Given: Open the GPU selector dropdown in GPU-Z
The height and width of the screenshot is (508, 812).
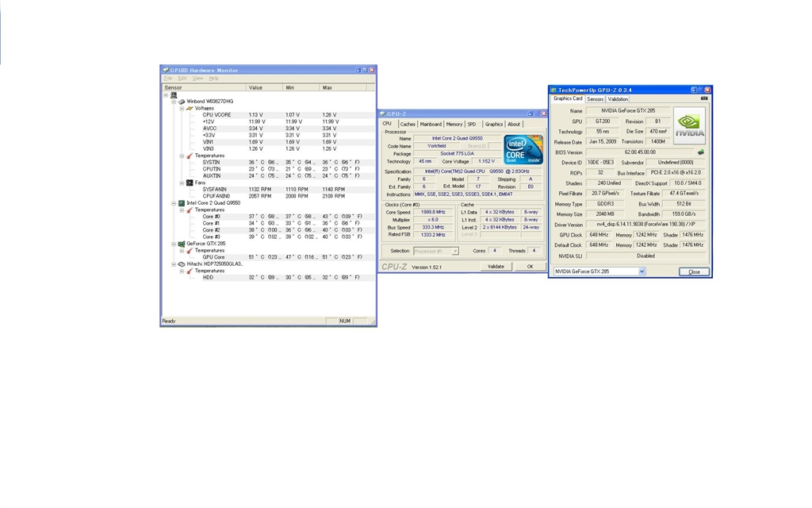Looking at the screenshot, I should tap(642, 271).
